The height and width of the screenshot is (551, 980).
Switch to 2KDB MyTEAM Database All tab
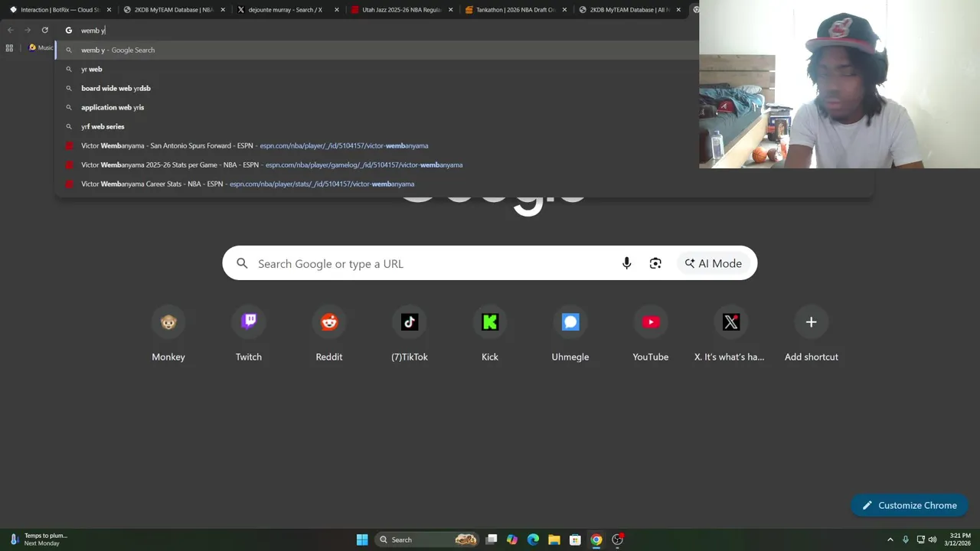(x=628, y=10)
